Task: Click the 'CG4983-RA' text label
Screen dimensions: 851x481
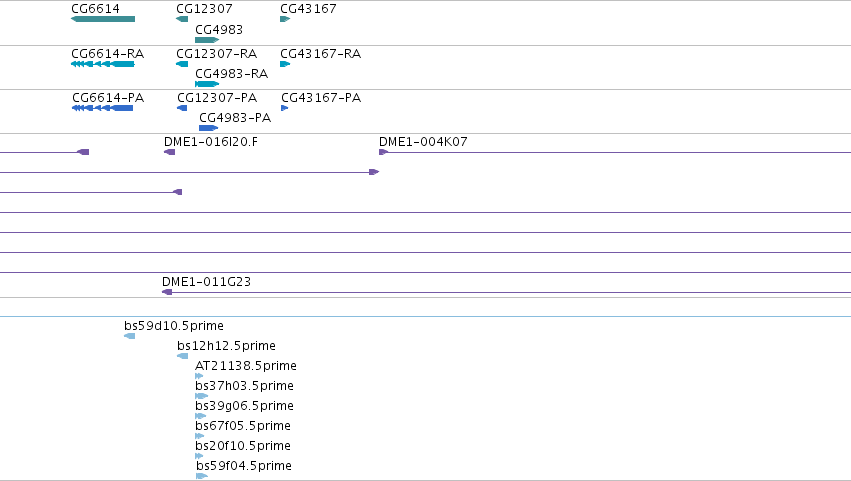Action: coord(232,74)
